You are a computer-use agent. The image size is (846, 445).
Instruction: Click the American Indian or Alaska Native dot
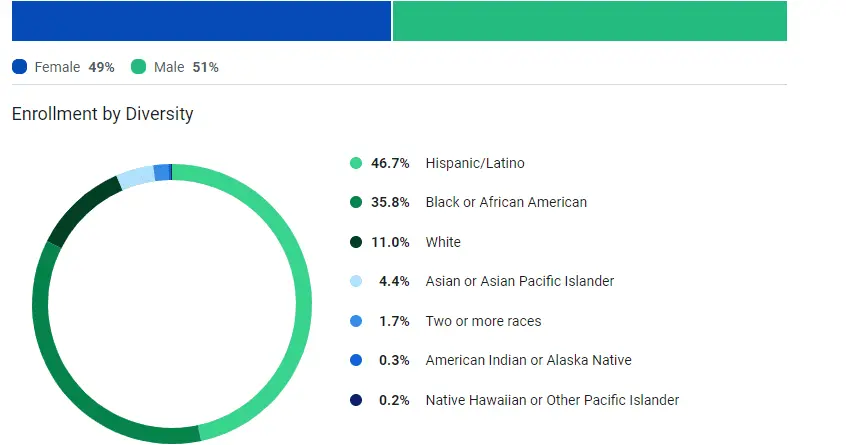(356, 360)
